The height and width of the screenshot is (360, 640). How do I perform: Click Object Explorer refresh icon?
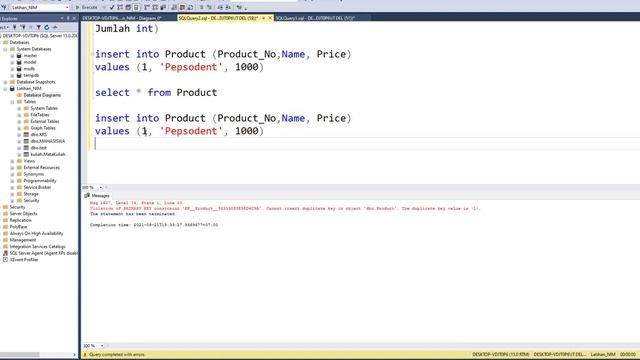pos(47,27)
